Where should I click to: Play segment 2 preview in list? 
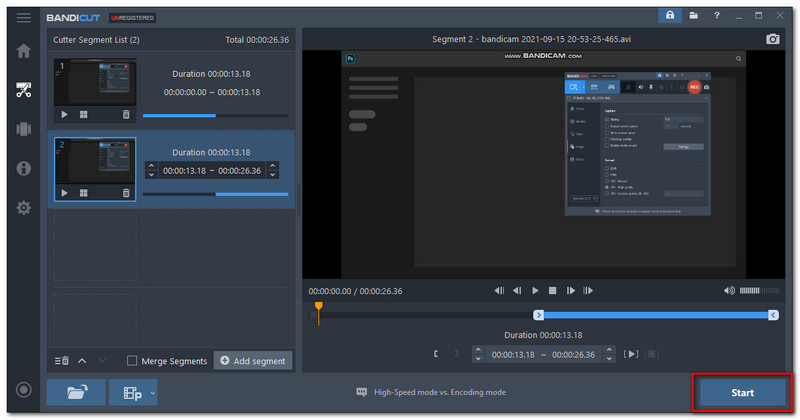[x=65, y=193]
